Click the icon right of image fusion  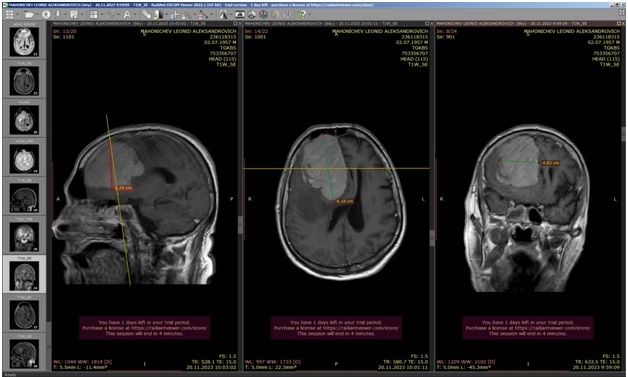tap(287, 14)
